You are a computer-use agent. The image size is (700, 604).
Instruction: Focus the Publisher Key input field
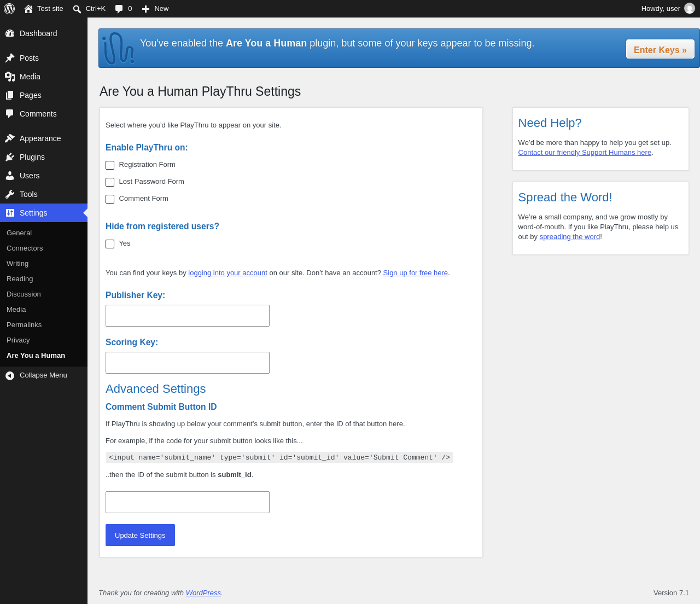pos(188,316)
